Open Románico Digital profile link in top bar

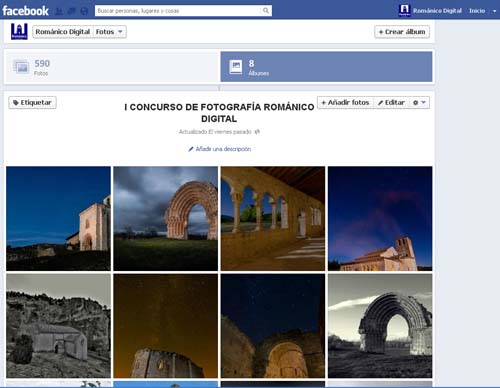437,11
